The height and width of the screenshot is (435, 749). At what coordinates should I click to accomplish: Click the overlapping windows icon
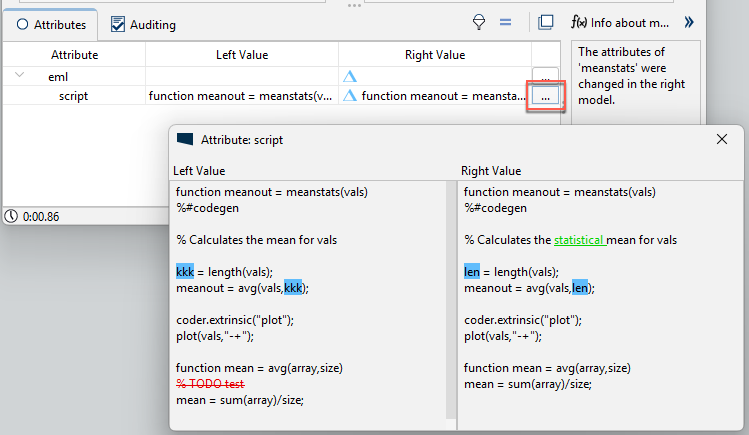[546, 22]
